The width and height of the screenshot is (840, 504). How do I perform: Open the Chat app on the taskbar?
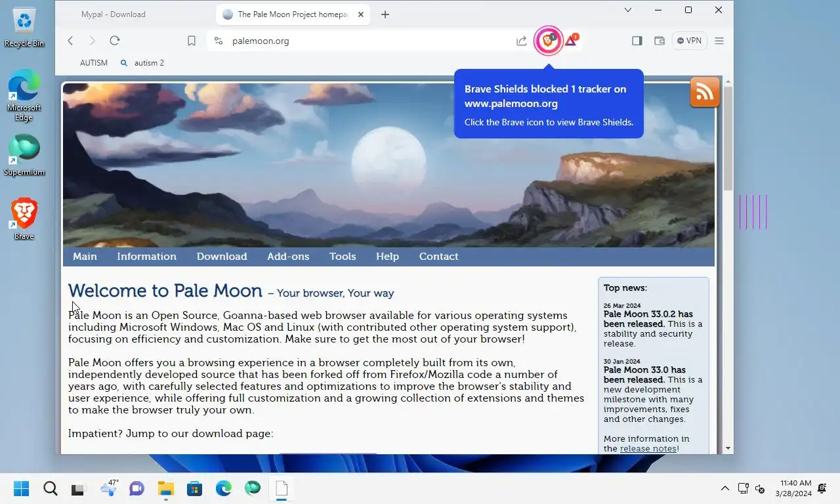[136, 488]
